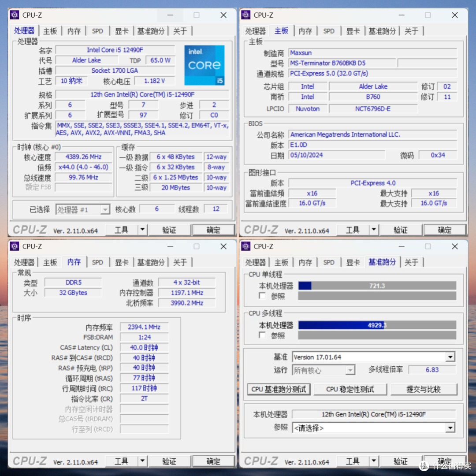Click 确定 button in processor window
Screen dimensions: 476x476
213,230
